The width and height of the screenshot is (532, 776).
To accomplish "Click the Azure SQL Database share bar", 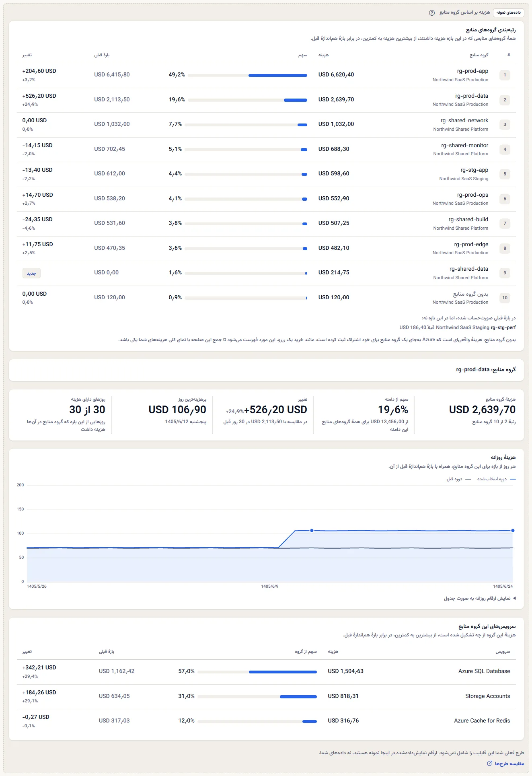I will coord(257,672).
